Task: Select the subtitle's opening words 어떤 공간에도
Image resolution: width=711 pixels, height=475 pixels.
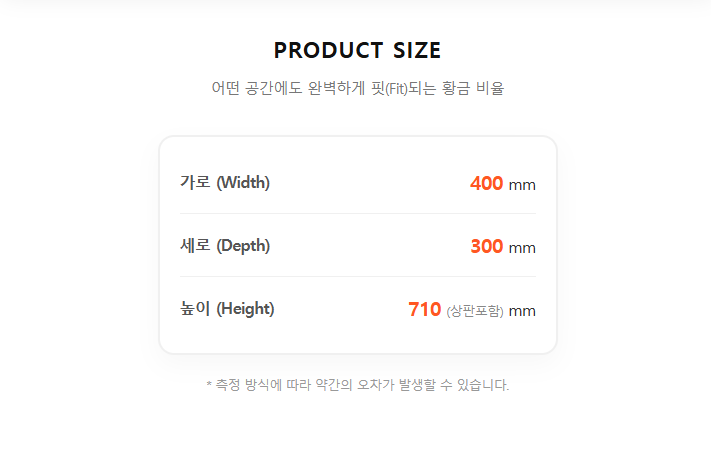Action: pos(255,88)
